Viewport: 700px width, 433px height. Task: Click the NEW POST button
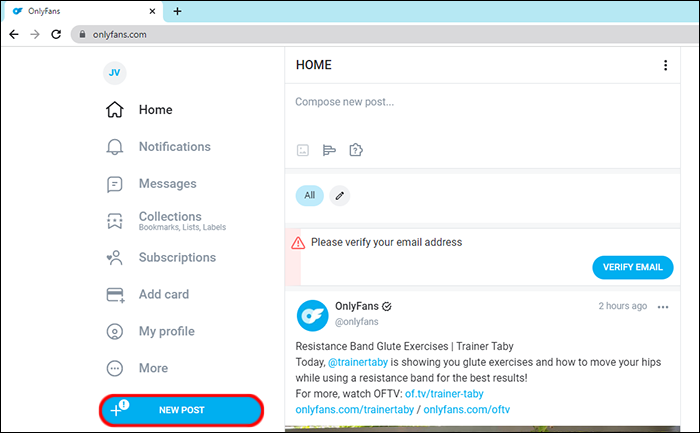181,410
